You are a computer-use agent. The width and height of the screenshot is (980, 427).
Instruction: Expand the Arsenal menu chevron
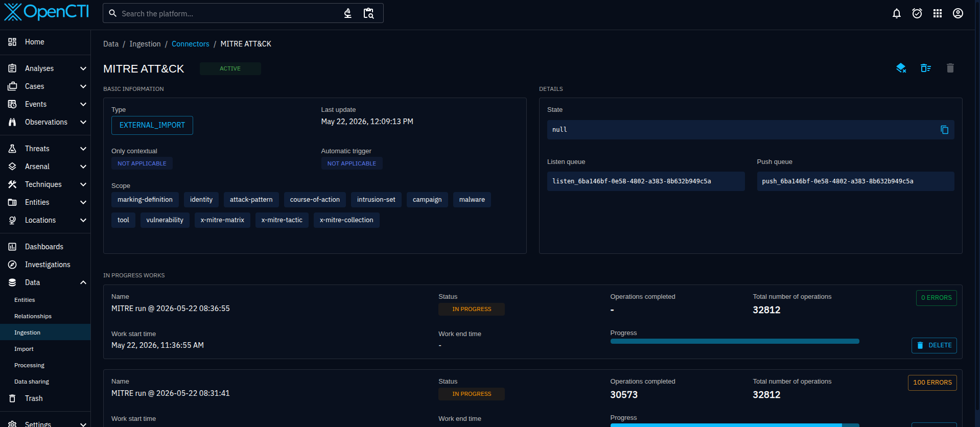(83, 167)
